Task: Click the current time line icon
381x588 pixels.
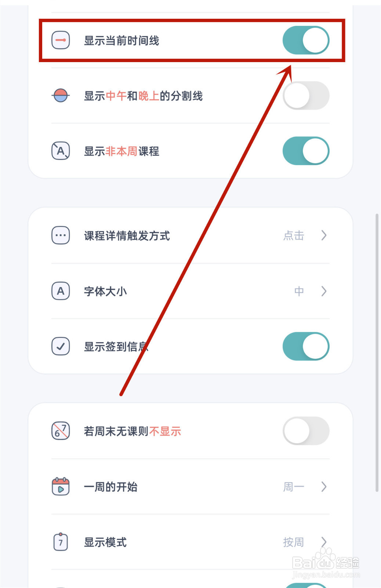Action: [61, 40]
